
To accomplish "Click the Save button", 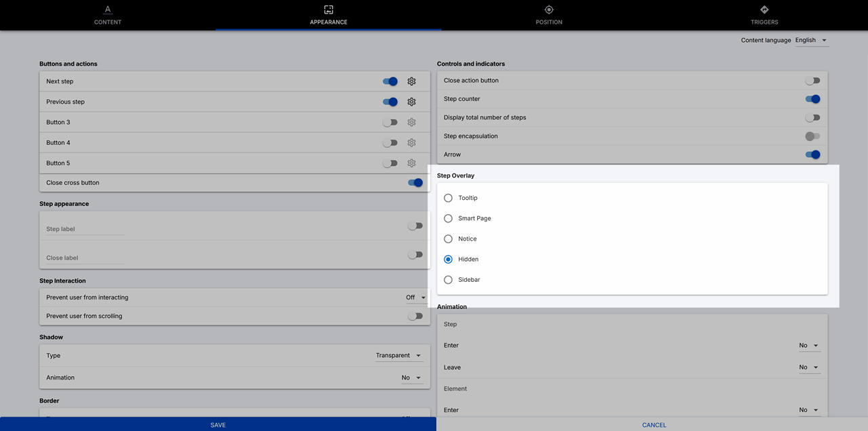I will pos(218,425).
